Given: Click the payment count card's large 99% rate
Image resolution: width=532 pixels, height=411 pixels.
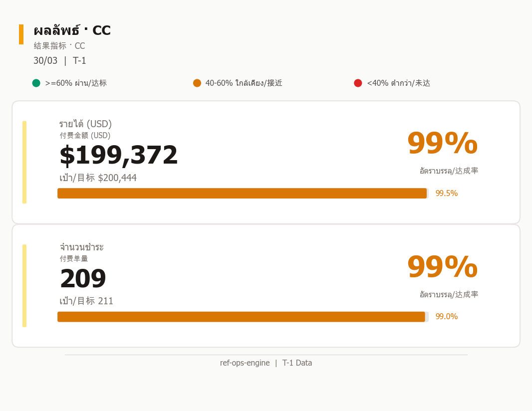Looking at the screenshot, I should click(x=443, y=267).
